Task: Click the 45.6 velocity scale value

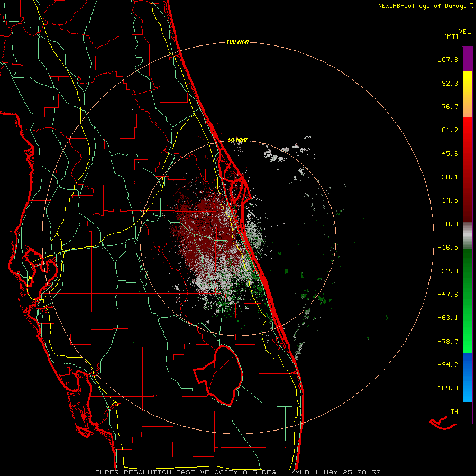Action: coord(450,153)
